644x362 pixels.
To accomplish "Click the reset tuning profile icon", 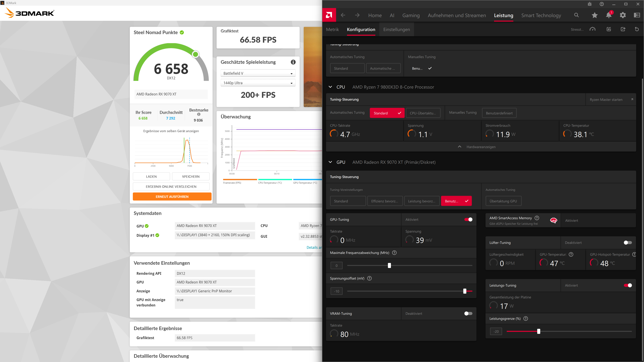I will click(x=637, y=29).
